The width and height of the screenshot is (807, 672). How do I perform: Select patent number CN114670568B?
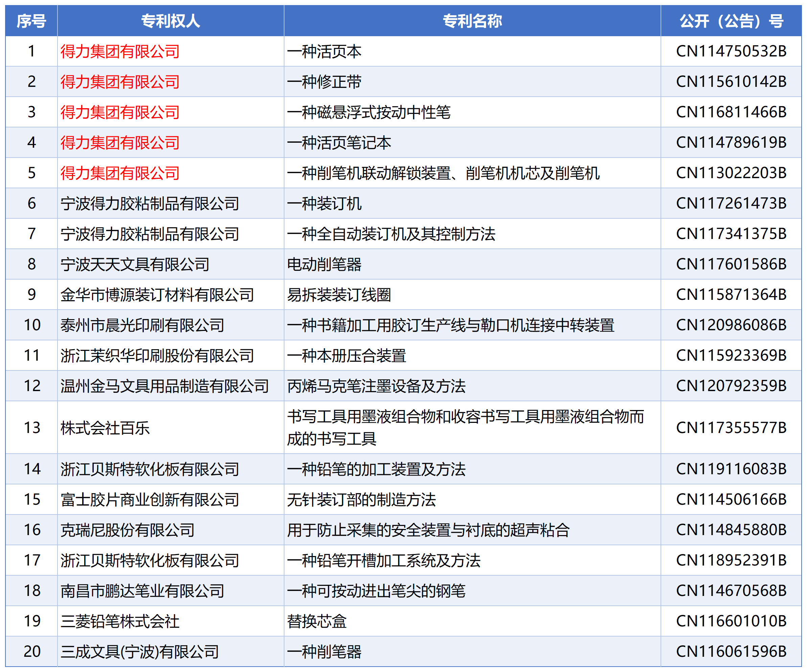tap(731, 591)
